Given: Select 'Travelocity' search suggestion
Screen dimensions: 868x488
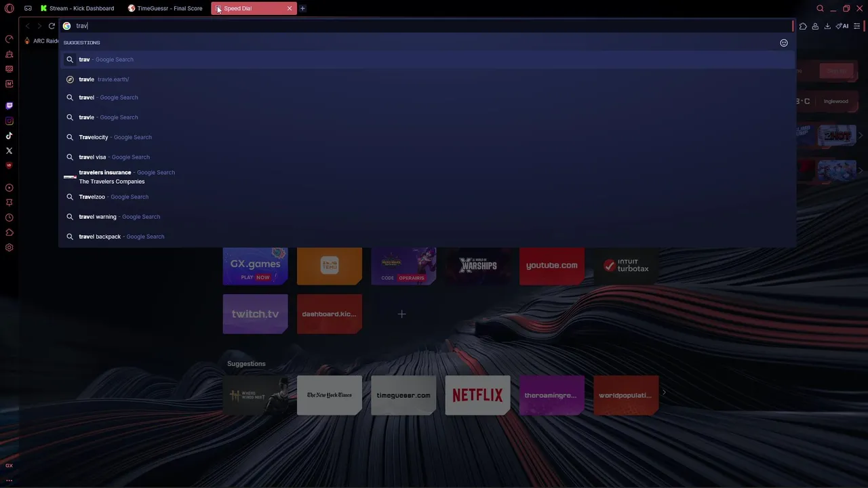Looking at the screenshot, I should point(427,137).
